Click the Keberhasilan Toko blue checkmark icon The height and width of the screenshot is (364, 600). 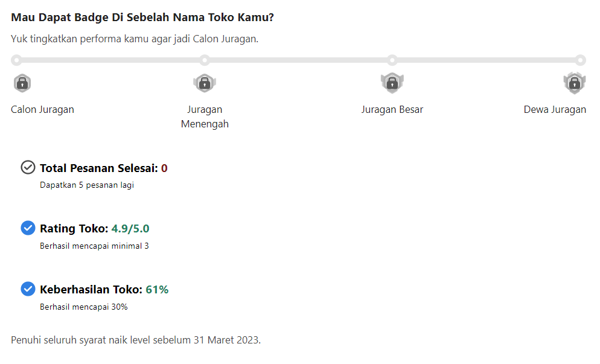pyautogui.click(x=28, y=289)
